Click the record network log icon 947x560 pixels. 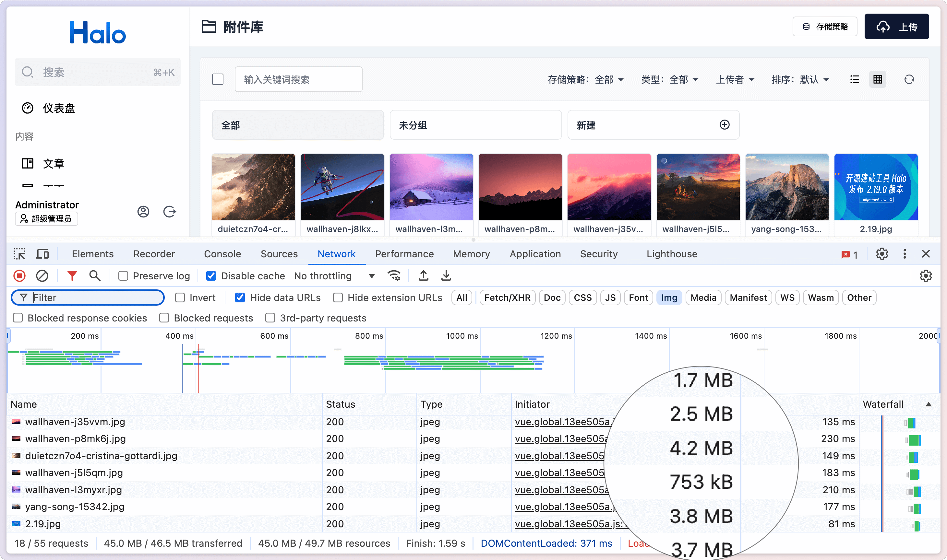pos(20,276)
